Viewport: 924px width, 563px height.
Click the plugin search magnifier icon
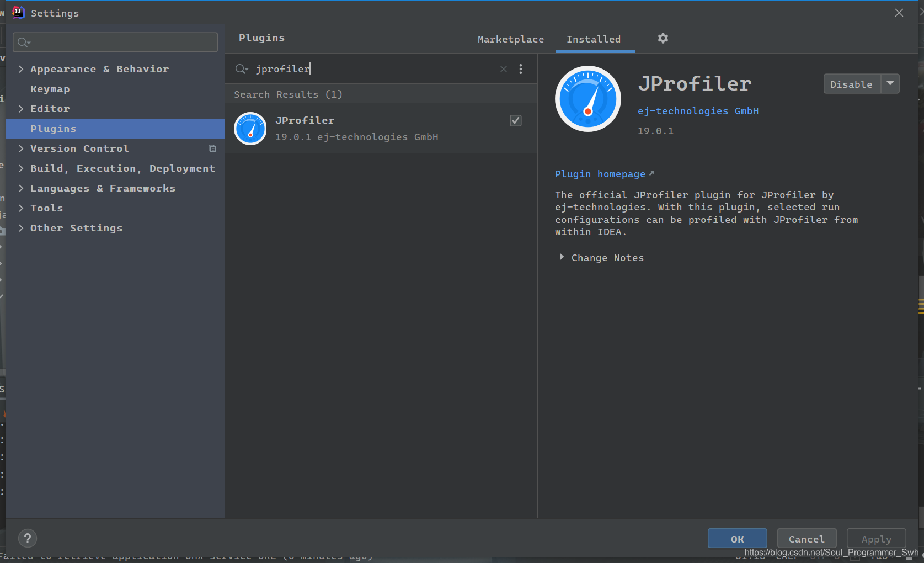241,69
